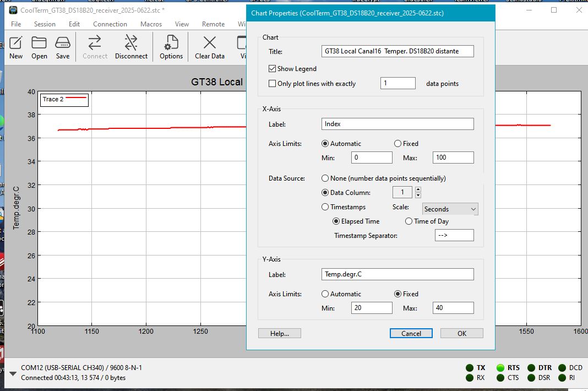Choose None data source radio

pos(325,178)
